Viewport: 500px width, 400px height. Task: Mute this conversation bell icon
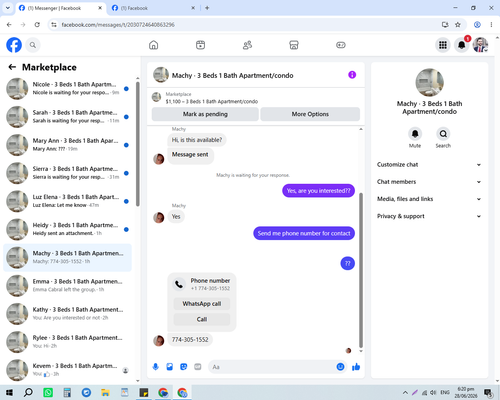[x=415, y=134]
